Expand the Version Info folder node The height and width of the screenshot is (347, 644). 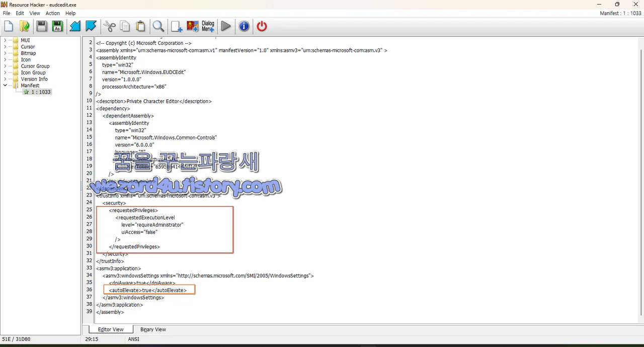tap(5, 80)
